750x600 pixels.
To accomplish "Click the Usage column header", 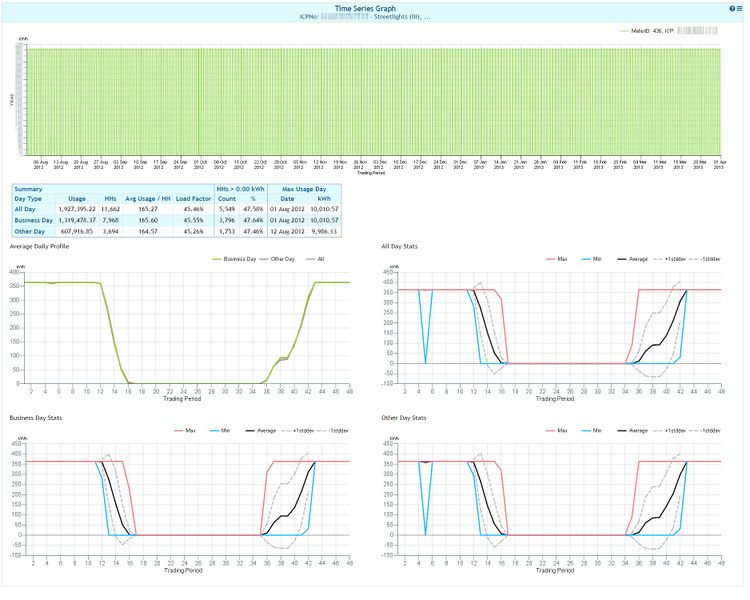I will [x=77, y=199].
